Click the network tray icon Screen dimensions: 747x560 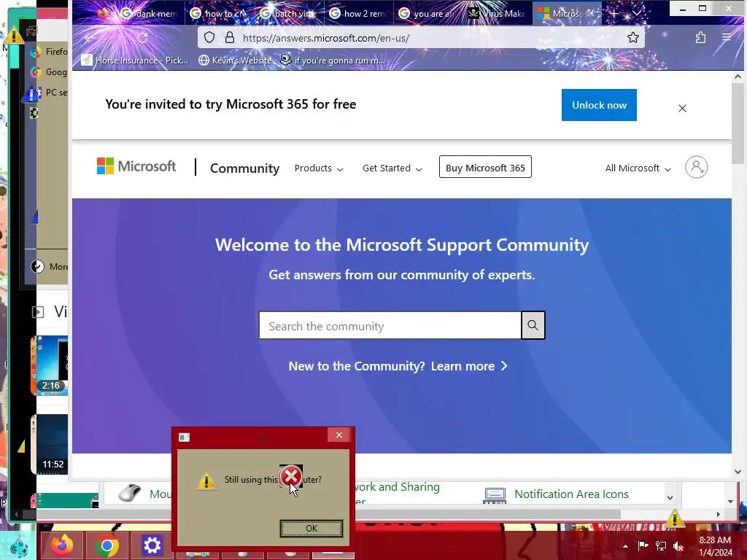[661, 545]
